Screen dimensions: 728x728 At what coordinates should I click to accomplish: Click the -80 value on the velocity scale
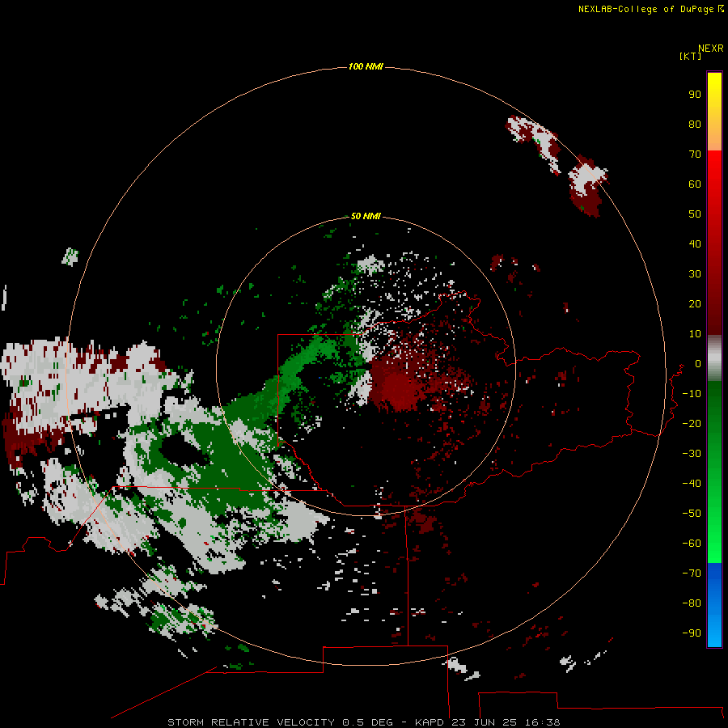(692, 603)
